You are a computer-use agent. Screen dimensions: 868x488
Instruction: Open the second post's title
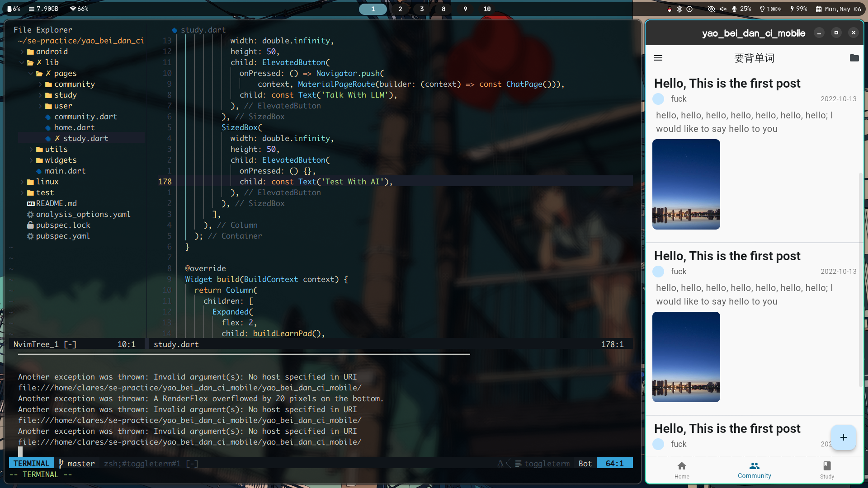[x=727, y=256]
